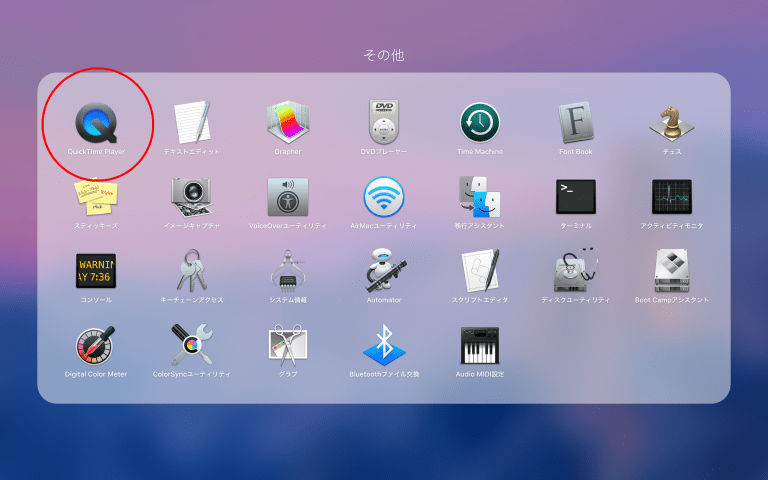Launch the テキストエディット app
The image size is (768, 480).
(192, 122)
